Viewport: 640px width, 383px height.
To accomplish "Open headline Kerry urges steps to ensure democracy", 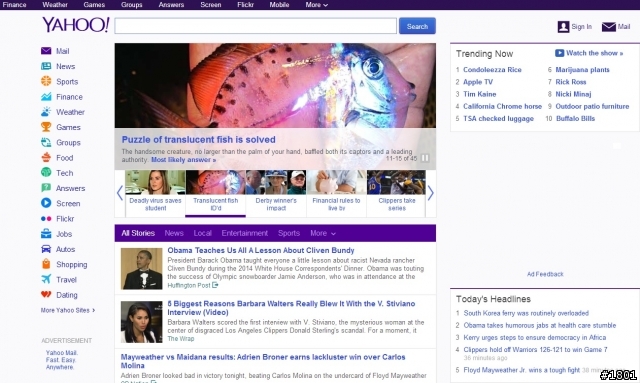I will [x=535, y=338].
